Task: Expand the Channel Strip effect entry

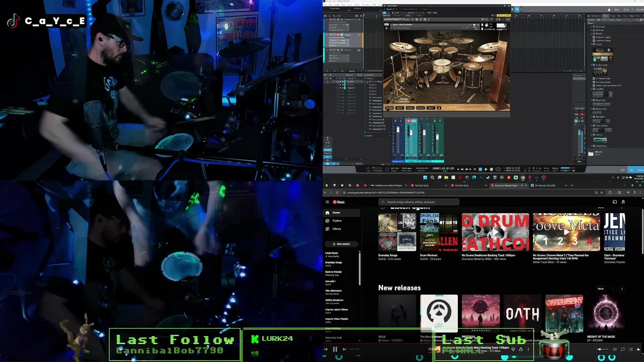Action: tap(592, 126)
